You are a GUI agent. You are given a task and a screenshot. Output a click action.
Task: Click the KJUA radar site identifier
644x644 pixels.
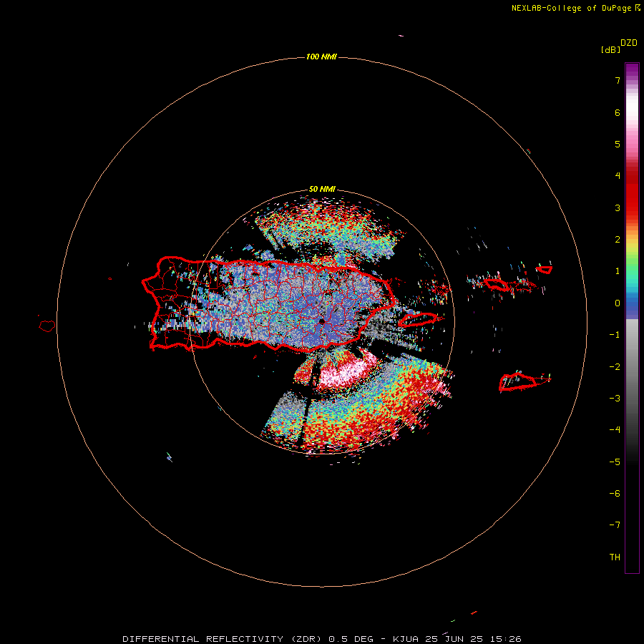coord(406,639)
